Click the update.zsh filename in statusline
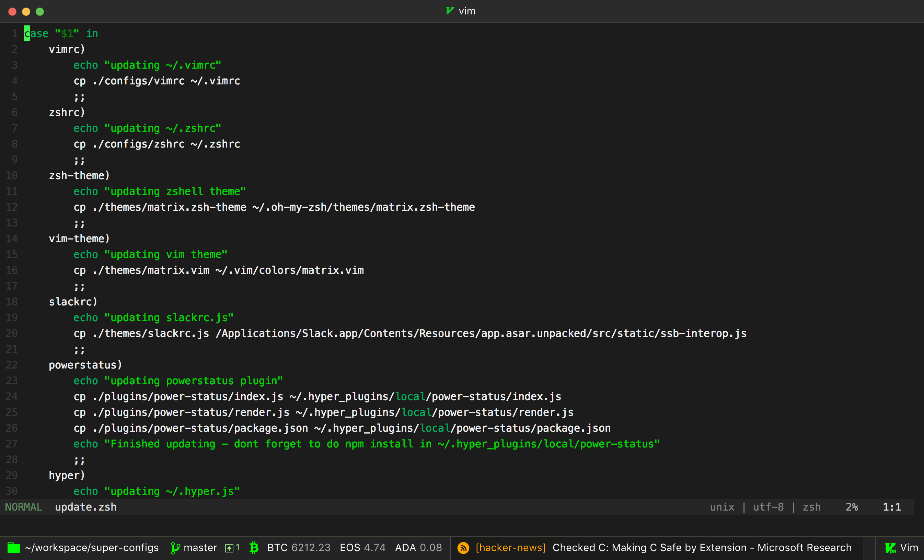This screenshot has width=924, height=560. pos(85,507)
